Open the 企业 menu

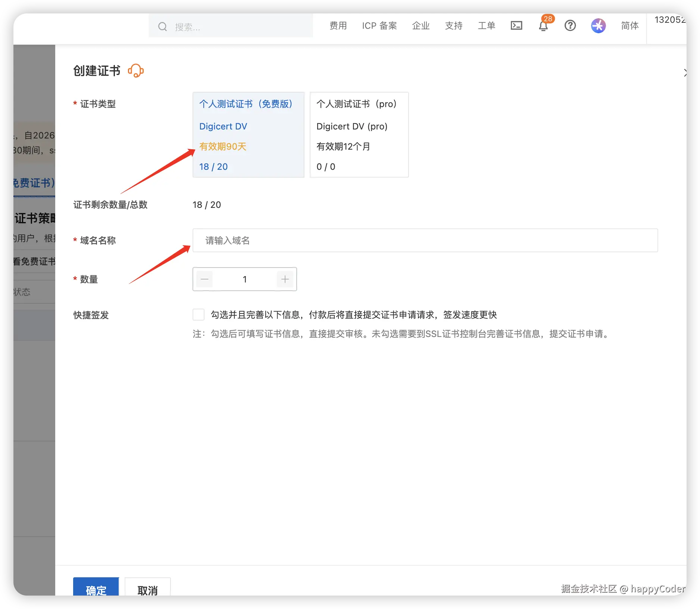coord(421,26)
